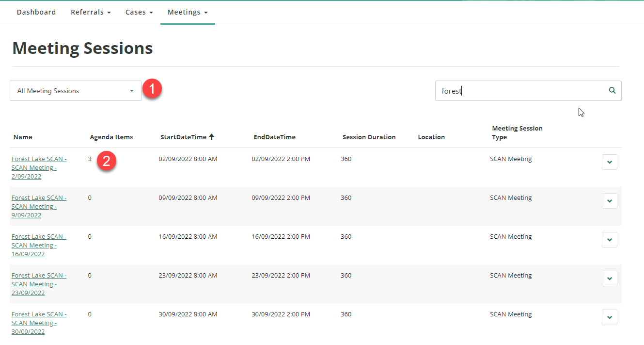Screen dimensions: 644x345
Task: Open the Dashboard tab
Action: 36,12
